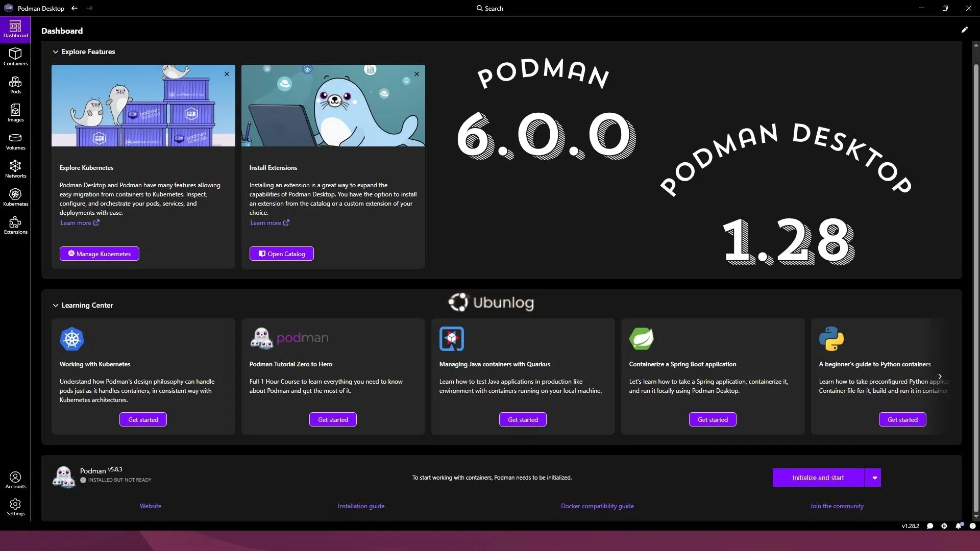Image resolution: width=980 pixels, height=551 pixels.
Task: Open notifications bell icon
Action: [959, 525]
